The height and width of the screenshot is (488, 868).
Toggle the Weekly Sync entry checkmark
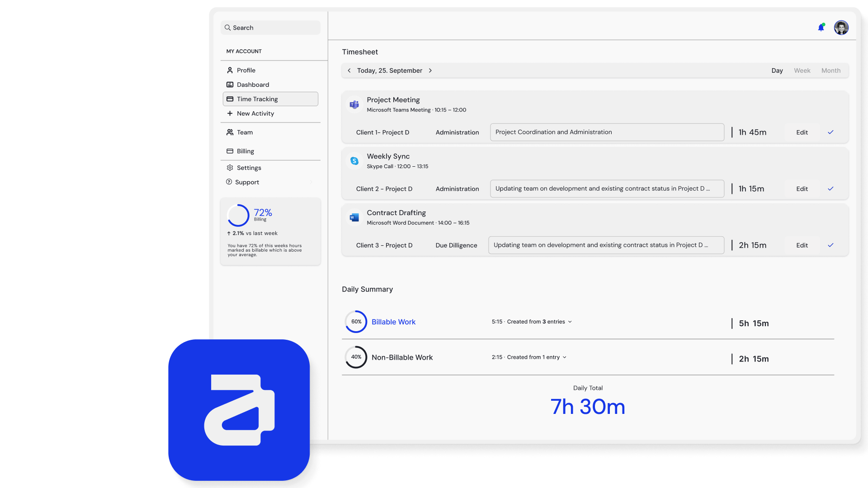click(x=830, y=189)
